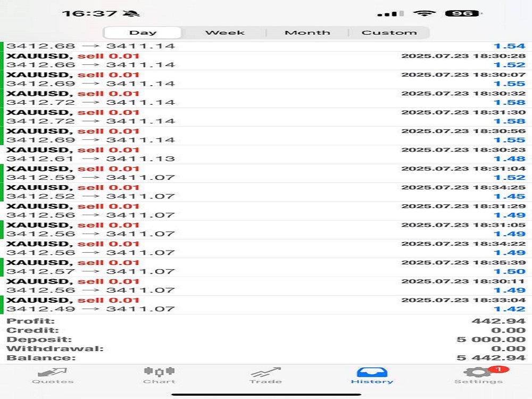
Task: Select the History inbox icon
Action: pyautogui.click(x=372, y=372)
